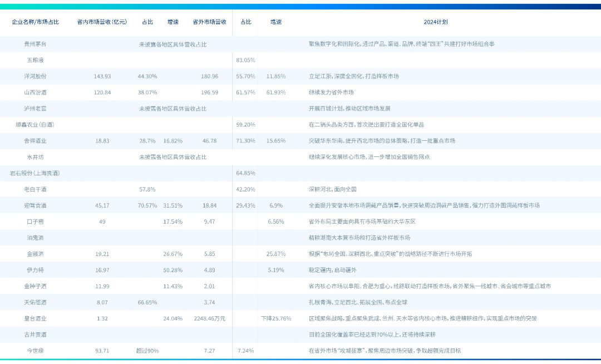Viewport: 601px width, 364px height.
Task: Select the 水井坊 row name
Action: point(35,157)
